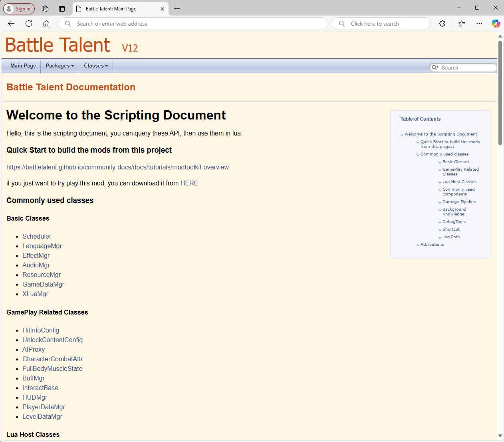The image size is (504, 442).
Task: Jump to 'Quick Start to build the mods' in contents
Action: tap(450, 144)
